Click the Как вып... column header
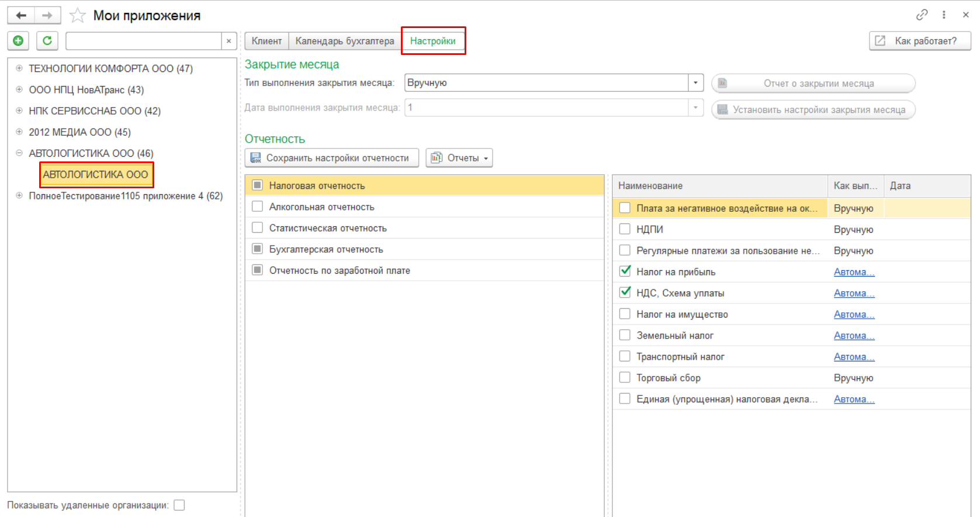 point(856,186)
